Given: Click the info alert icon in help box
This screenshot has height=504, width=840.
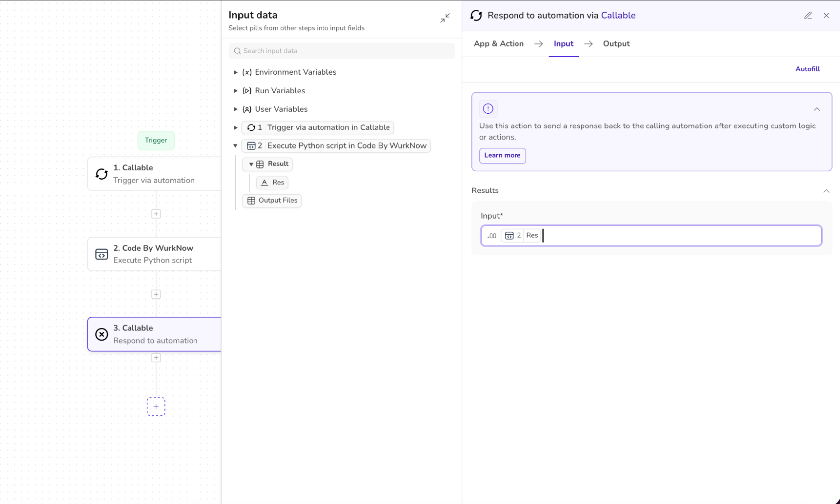Looking at the screenshot, I should point(488,109).
